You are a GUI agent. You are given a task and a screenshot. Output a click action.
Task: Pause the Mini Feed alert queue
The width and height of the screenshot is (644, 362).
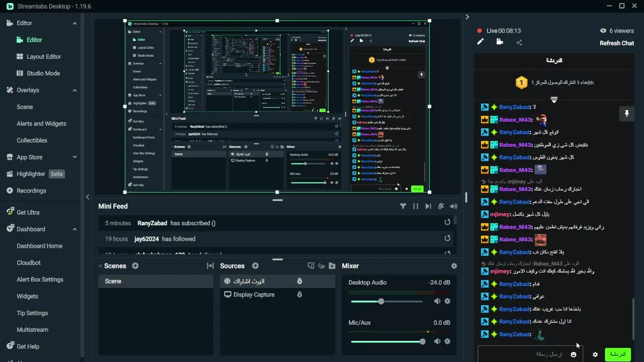pyautogui.click(x=416, y=206)
